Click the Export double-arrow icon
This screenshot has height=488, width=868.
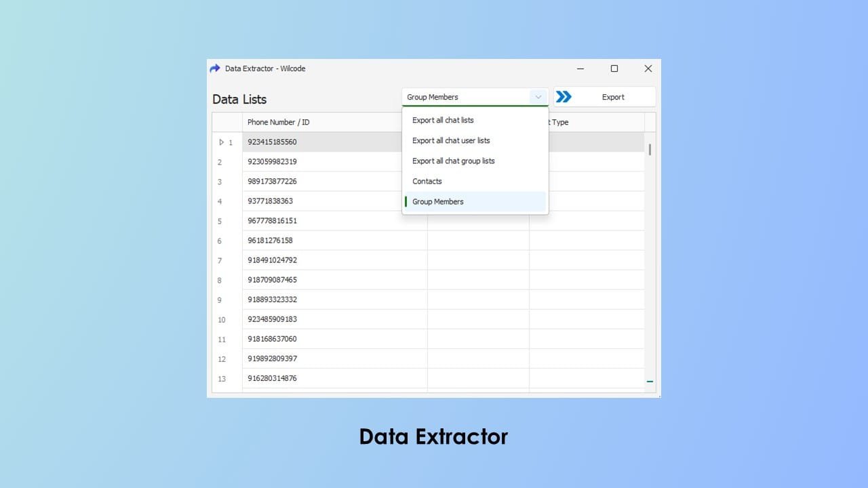click(564, 97)
